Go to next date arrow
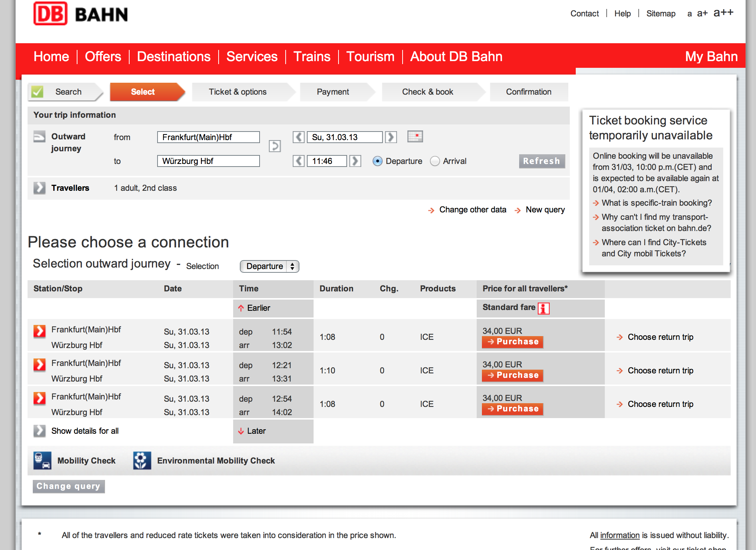Viewport: 756px width, 550px height. pyautogui.click(x=391, y=137)
